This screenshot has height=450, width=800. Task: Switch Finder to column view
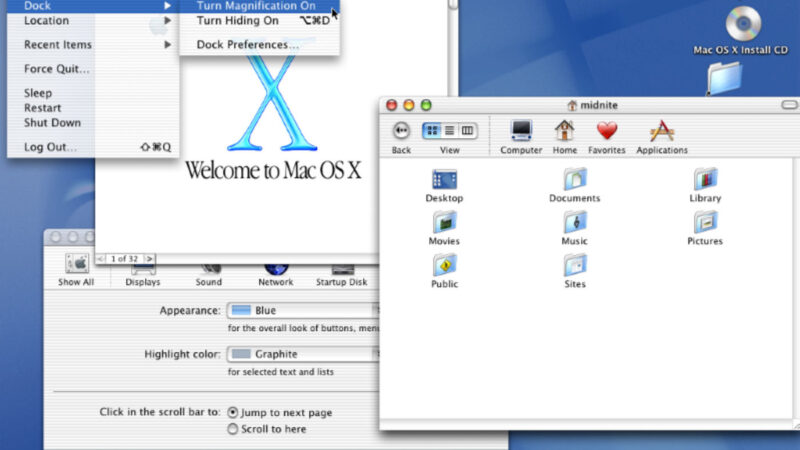pos(467,131)
